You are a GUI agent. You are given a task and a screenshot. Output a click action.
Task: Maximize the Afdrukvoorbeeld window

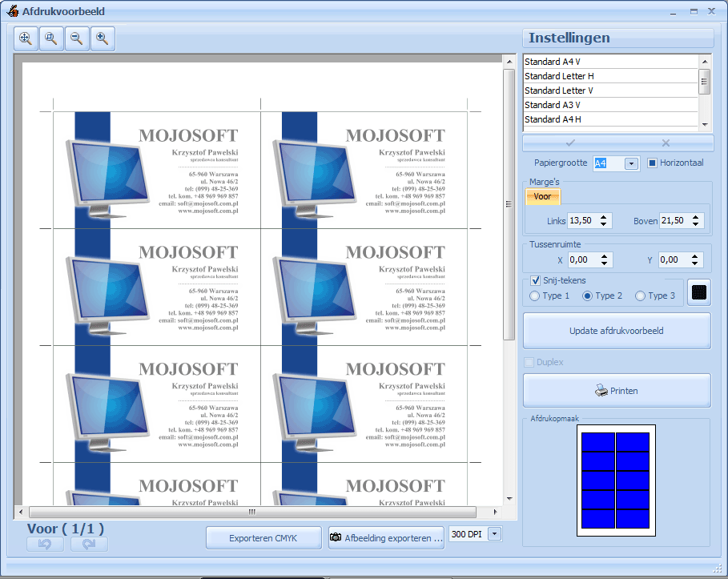point(694,11)
